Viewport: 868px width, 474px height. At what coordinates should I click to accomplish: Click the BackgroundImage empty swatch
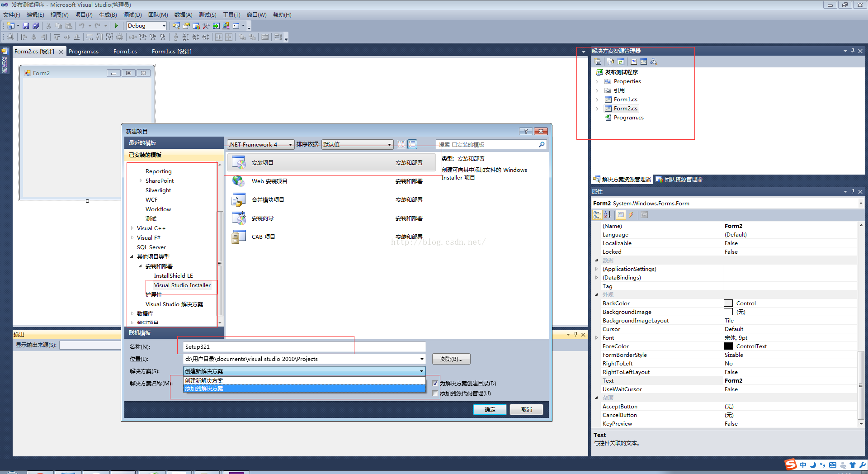coord(728,312)
